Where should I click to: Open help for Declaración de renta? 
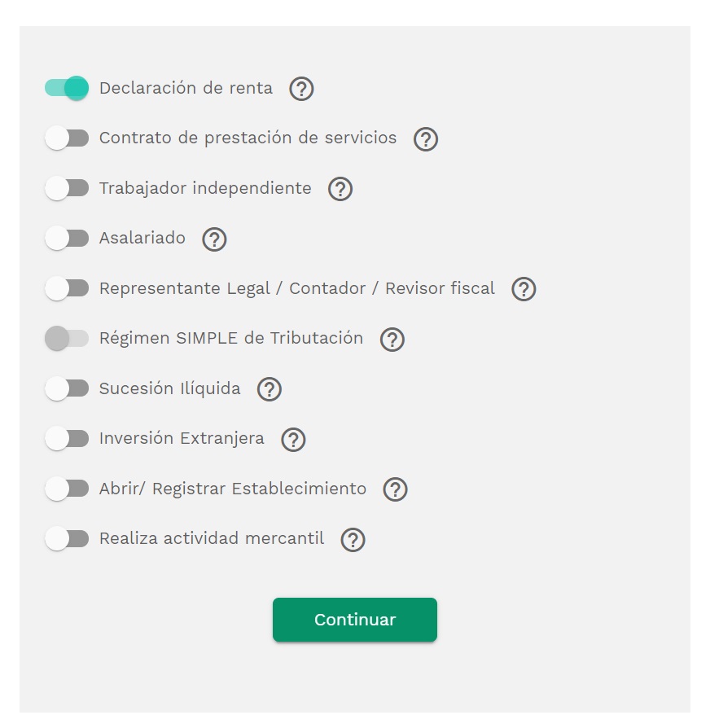click(x=300, y=89)
